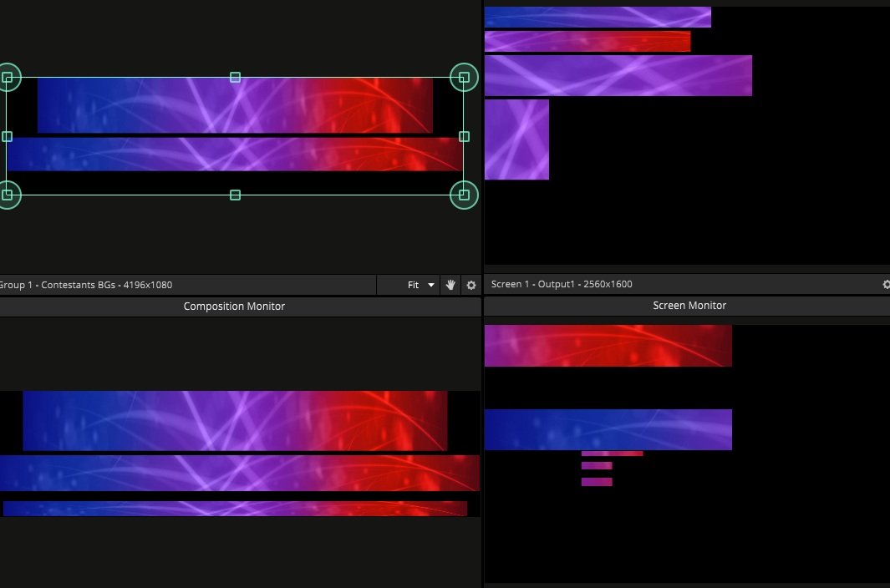Click the bottom-right corner transform handle
890x588 pixels.
(x=464, y=195)
